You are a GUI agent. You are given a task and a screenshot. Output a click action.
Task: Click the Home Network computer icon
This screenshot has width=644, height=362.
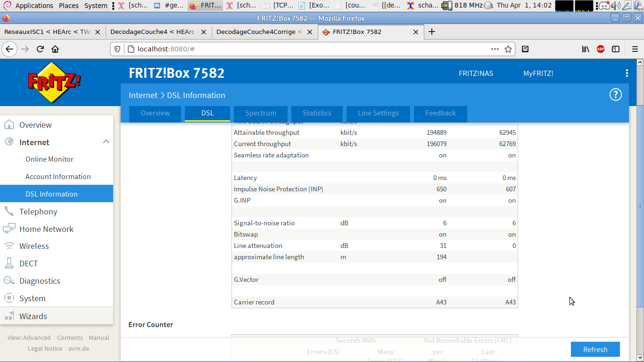9,229
